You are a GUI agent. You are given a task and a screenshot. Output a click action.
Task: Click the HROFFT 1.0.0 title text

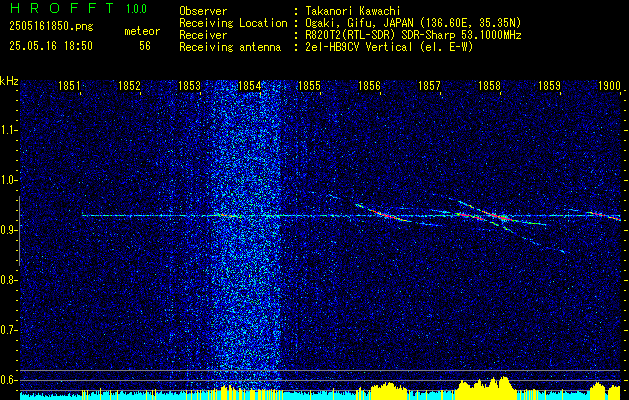(x=79, y=8)
